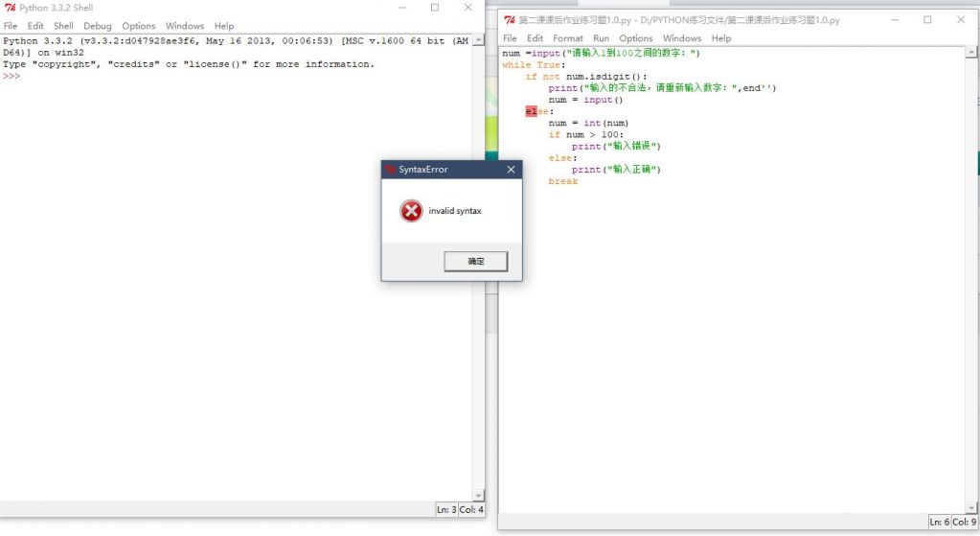Click the small icon in SyntaxError dialog title
Screen dimensions: 980x536
390,170
